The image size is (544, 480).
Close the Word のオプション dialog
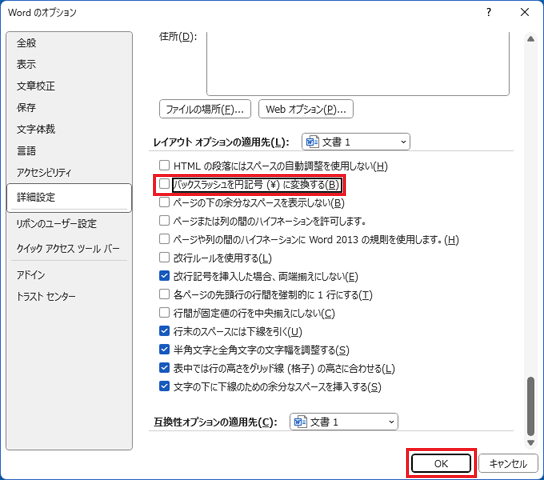(525, 12)
